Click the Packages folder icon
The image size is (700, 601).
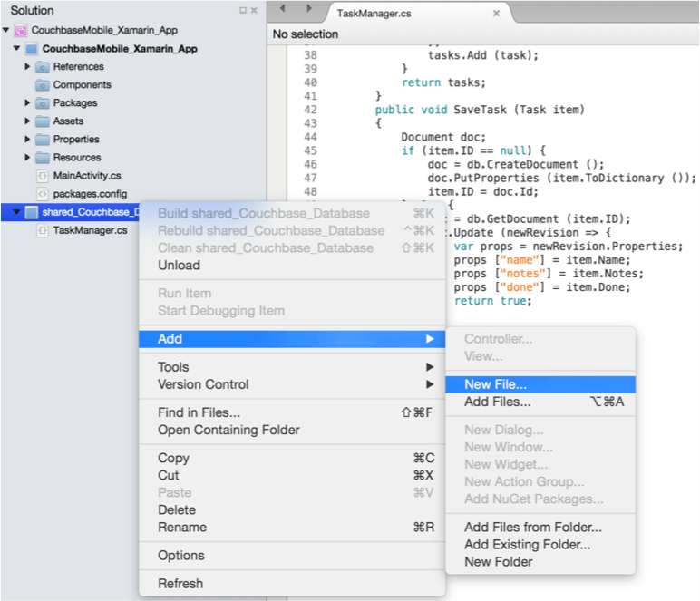(42, 103)
